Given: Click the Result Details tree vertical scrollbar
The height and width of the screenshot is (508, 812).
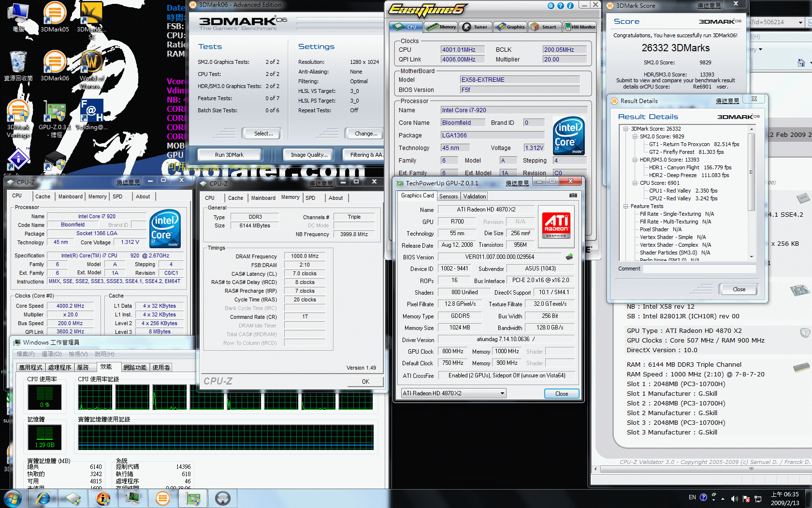Looking at the screenshot, I should pyautogui.click(x=752, y=193).
